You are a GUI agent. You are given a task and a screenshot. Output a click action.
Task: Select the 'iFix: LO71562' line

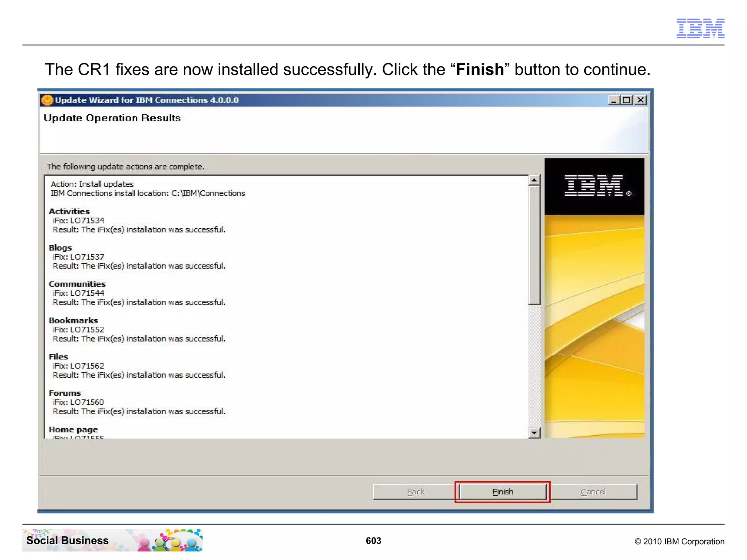click(78, 366)
